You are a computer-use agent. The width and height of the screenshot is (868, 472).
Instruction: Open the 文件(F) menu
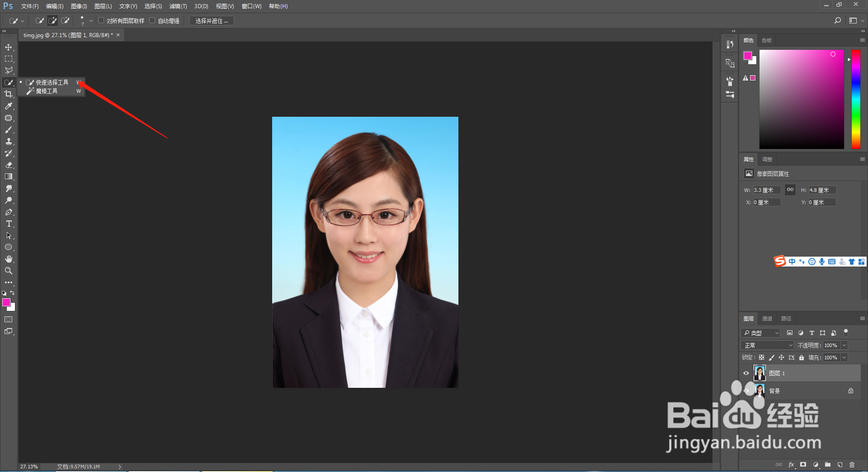click(30, 6)
